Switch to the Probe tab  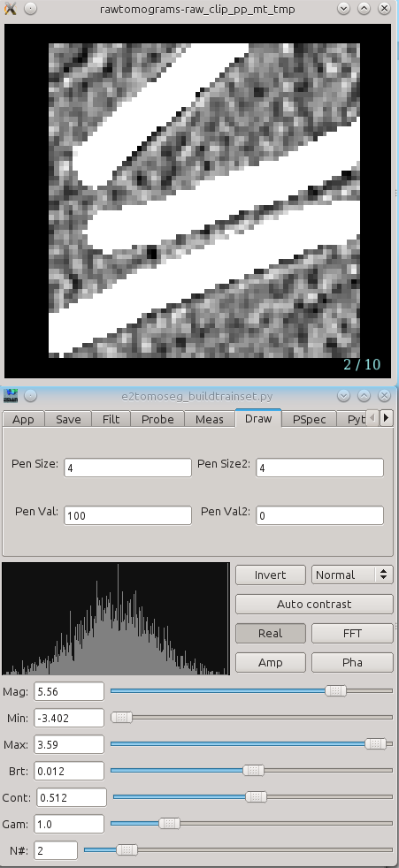157,419
